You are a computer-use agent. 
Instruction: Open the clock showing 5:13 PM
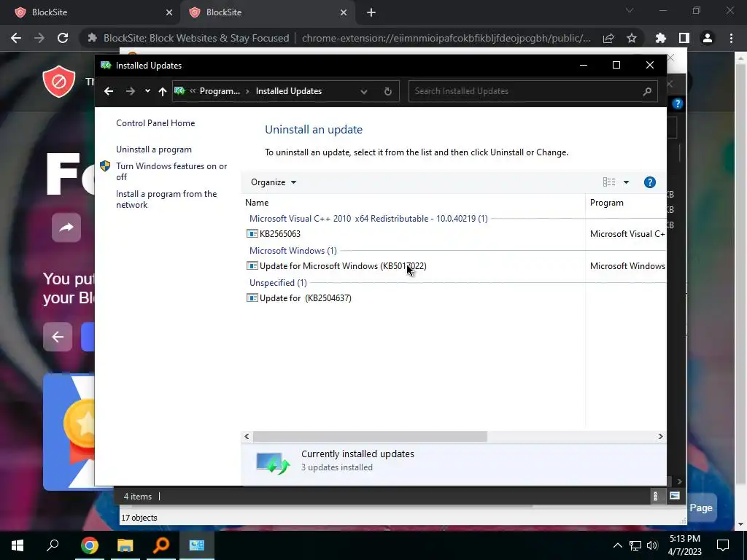click(684, 545)
